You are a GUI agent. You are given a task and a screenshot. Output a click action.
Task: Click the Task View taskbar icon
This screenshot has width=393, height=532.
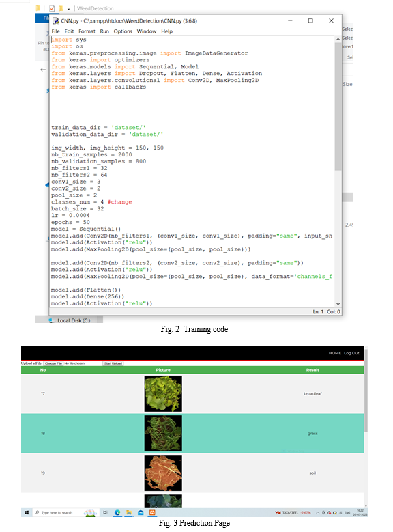click(x=106, y=512)
